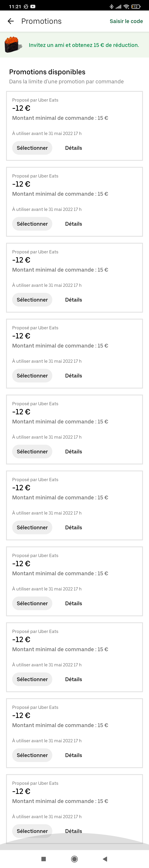The height and width of the screenshot is (868, 149).
Task: Click Sélectionner on the second promotion card
Action: click(32, 224)
